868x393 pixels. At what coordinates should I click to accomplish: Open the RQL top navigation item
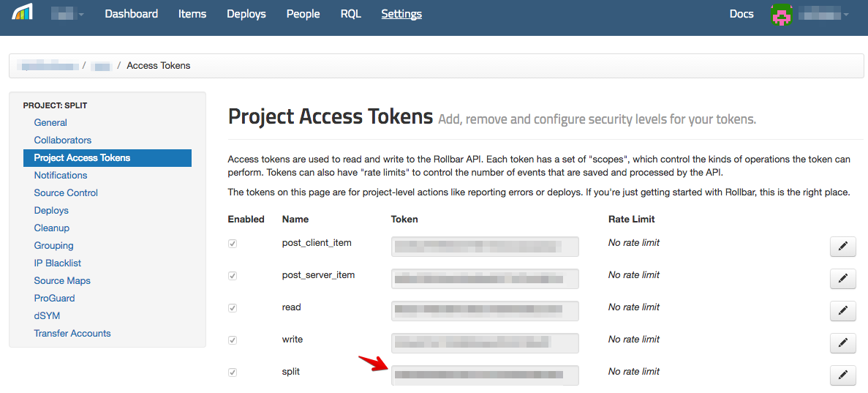pos(350,14)
